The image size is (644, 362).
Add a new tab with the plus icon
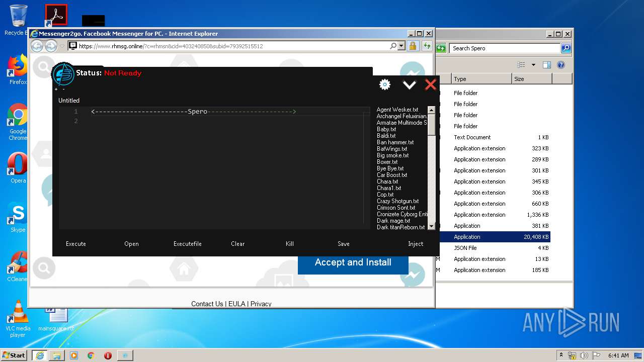pos(56,89)
